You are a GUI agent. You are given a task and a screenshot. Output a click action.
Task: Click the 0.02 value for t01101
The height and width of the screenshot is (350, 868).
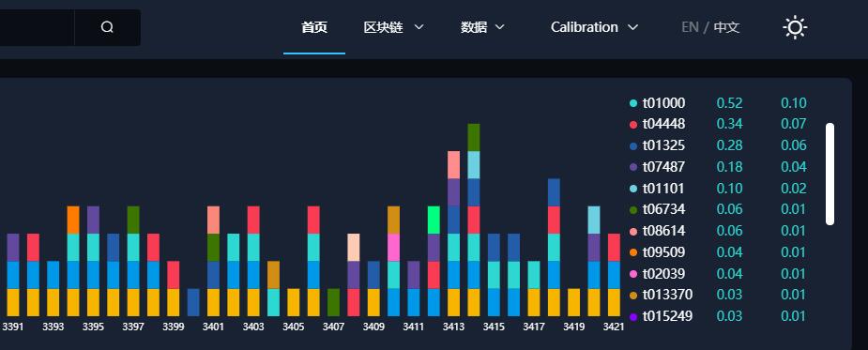coord(794,189)
